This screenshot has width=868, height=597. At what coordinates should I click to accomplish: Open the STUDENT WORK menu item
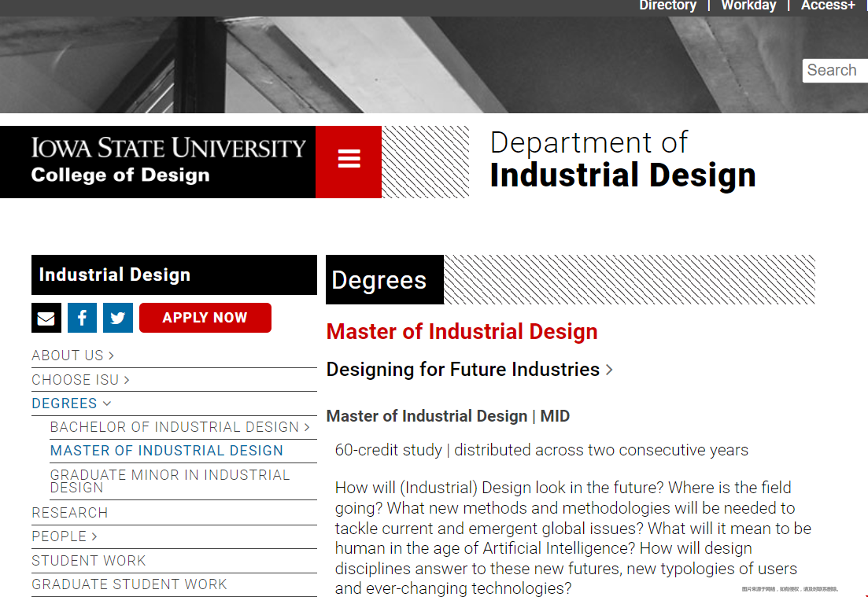coord(89,561)
